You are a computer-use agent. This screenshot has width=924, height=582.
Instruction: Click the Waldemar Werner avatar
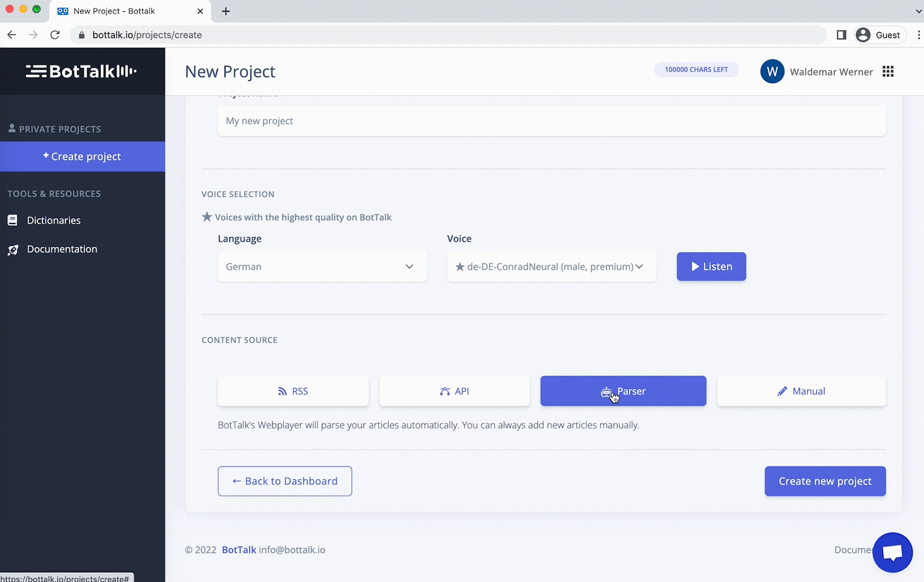772,72
